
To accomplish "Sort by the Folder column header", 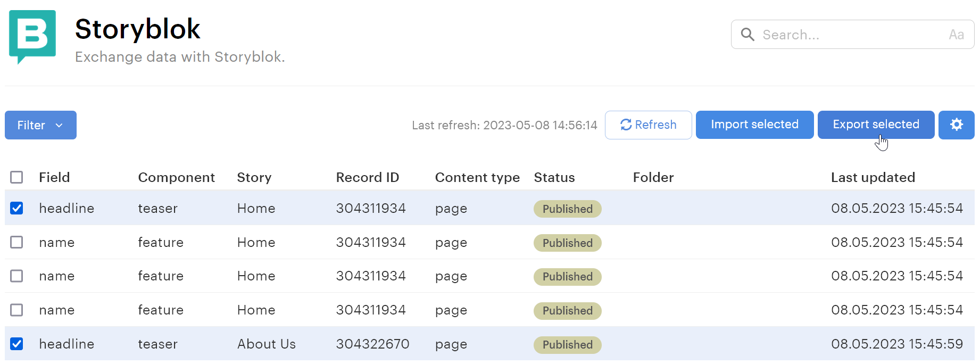I will pos(653,177).
